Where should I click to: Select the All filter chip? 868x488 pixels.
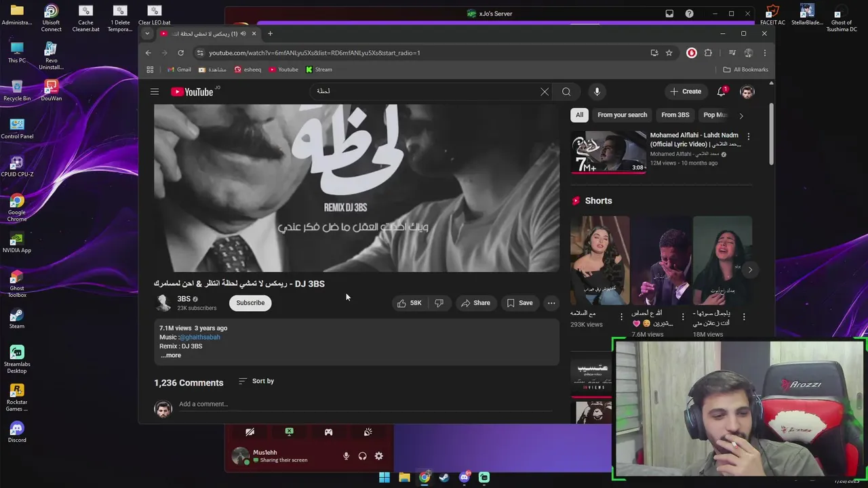pyautogui.click(x=579, y=115)
